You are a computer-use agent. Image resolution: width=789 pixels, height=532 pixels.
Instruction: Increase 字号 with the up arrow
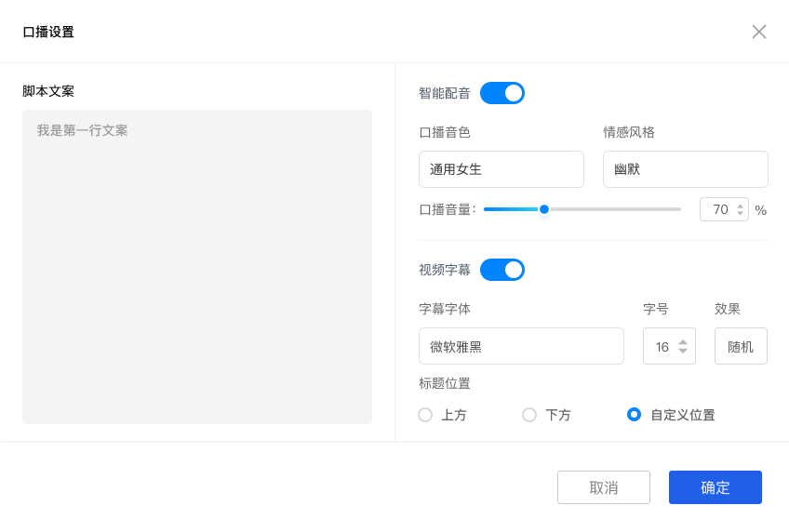click(x=683, y=341)
